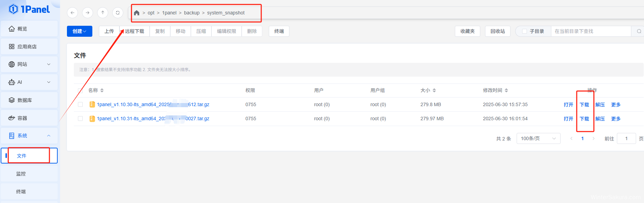This screenshot has height=203, width=644.
Task: Open 更多 menu for v1.10.30 file
Action: point(616,105)
